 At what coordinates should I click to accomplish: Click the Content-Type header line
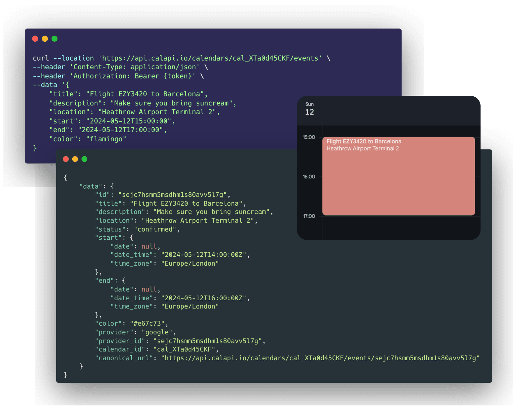(120, 67)
